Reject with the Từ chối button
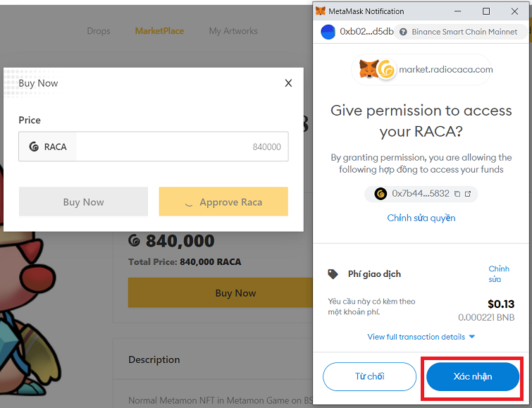Image resolution: width=532 pixels, height=408 pixels. 369,377
